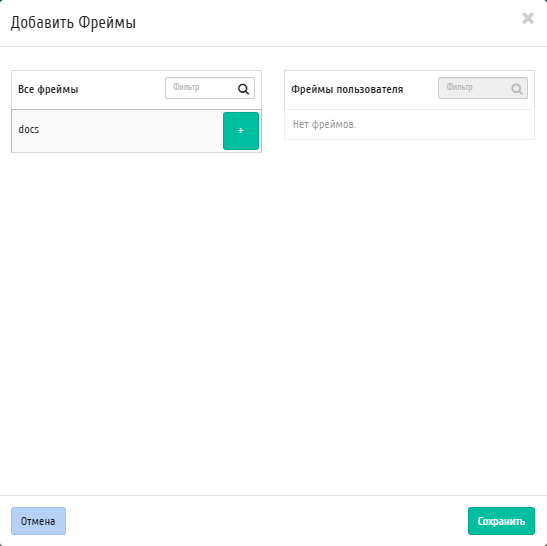Click the magnifier icon in Все фреймы filter
The height and width of the screenshot is (546, 547).
coord(243,89)
